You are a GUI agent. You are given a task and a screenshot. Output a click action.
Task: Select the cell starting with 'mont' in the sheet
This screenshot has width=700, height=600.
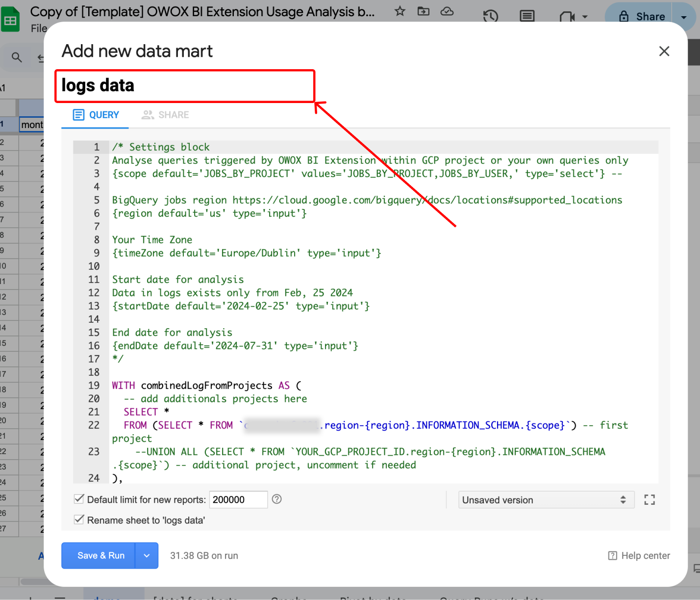pyautogui.click(x=31, y=125)
